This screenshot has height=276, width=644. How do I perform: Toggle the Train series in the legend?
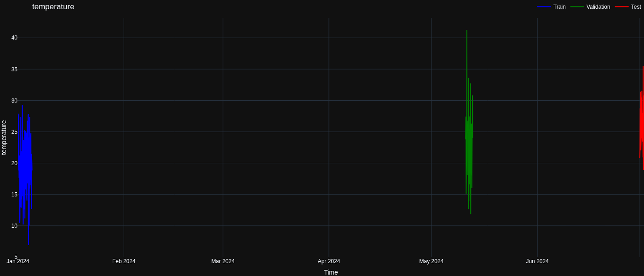(552, 7)
